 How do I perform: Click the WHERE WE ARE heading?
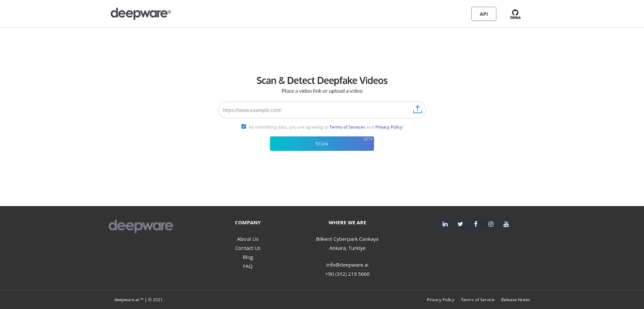[x=347, y=222]
